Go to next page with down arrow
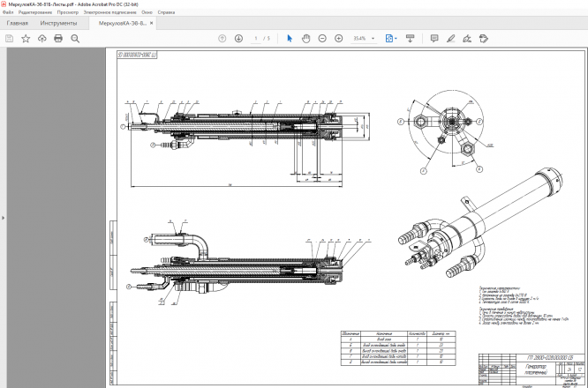 (238, 39)
